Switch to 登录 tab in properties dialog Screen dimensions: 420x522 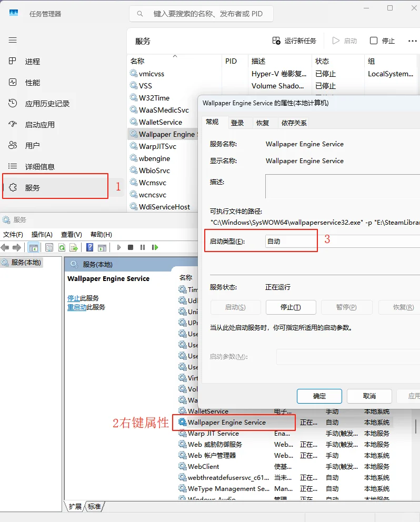point(237,123)
